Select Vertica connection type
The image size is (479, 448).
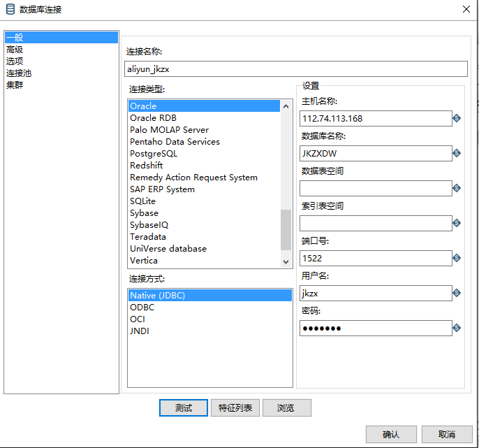point(204,261)
